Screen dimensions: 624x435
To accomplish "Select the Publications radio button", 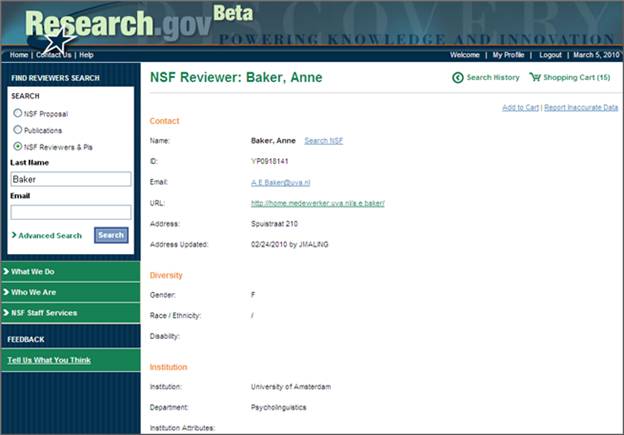I will coord(17,130).
